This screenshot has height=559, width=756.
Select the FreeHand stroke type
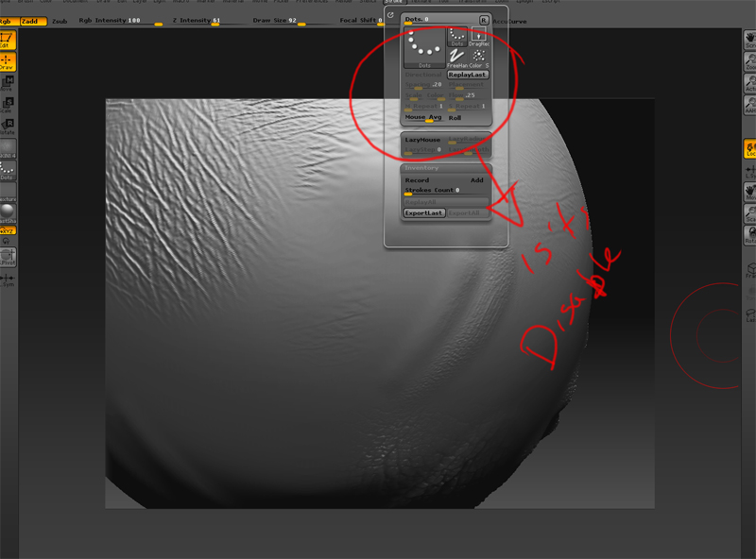(457, 59)
